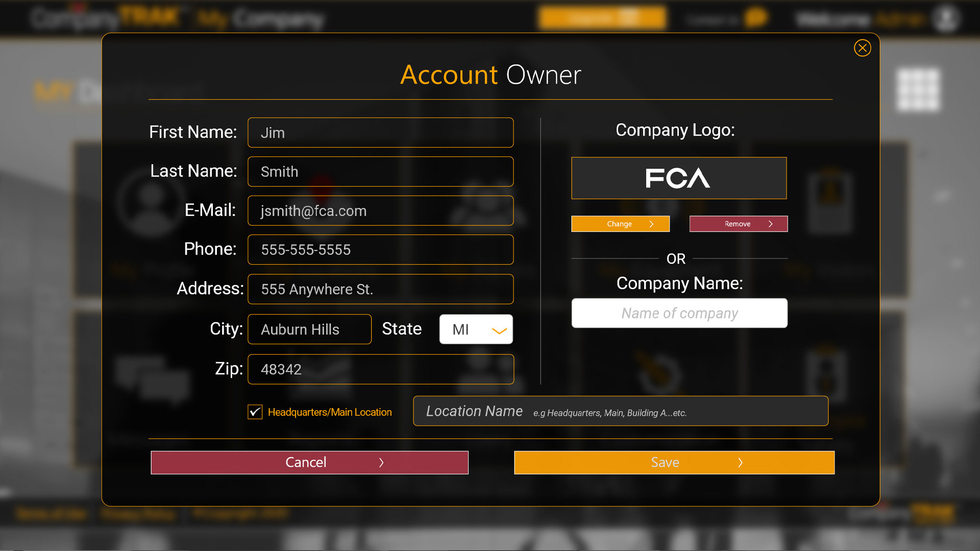Screen dimensions: 980x551
Task: Click the blurred orange button in top header
Action: [602, 18]
